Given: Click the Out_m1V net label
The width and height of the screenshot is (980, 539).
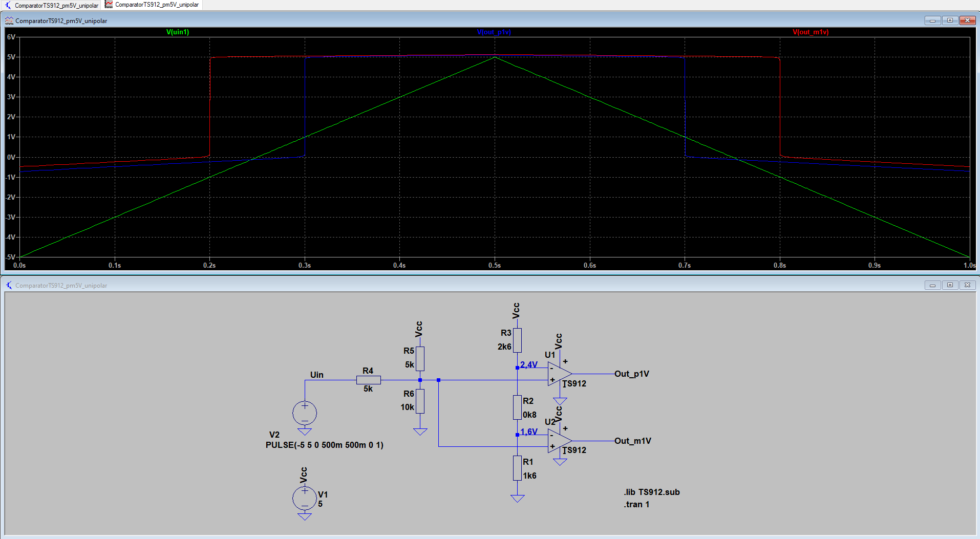Looking at the screenshot, I should 633,441.
